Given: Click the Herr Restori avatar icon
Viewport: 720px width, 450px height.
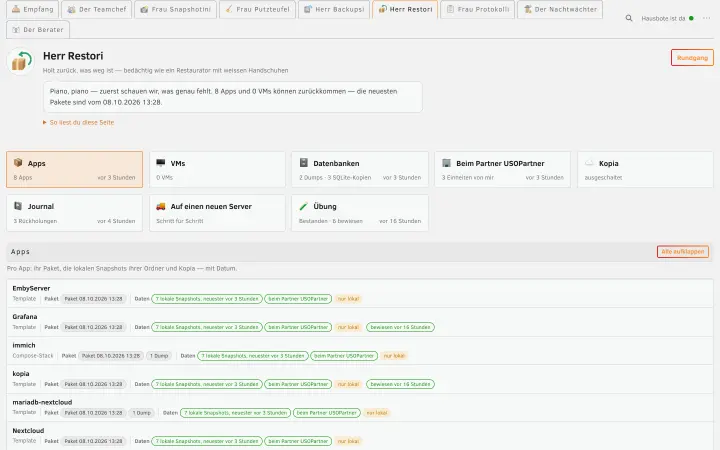Looking at the screenshot, I should click(x=20, y=61).
